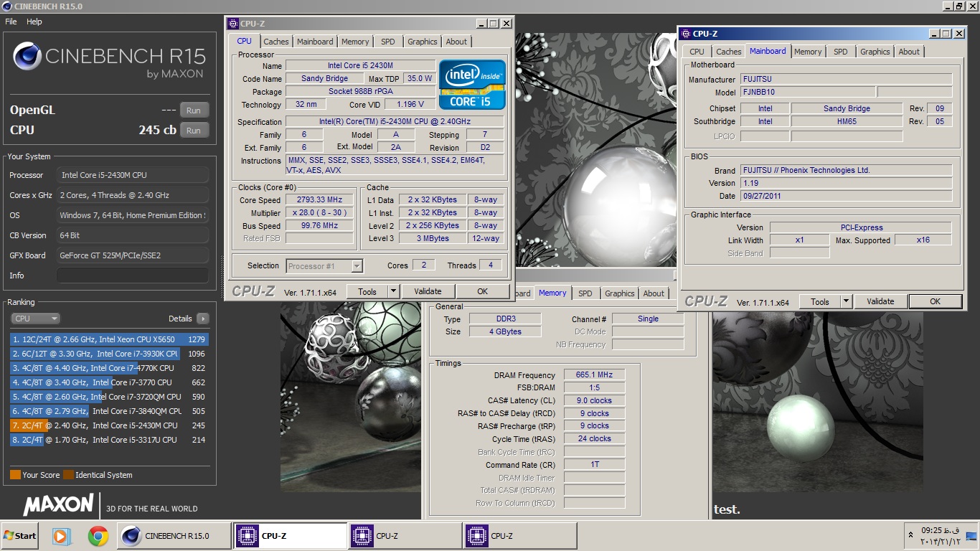
Task: Click the MAXON logo at bottom
Action: (59, 504)
